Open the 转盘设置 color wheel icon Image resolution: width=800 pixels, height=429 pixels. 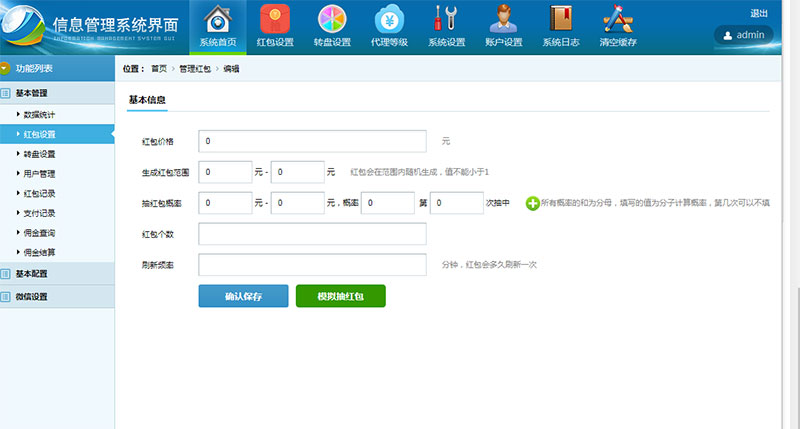pos(332,20)
